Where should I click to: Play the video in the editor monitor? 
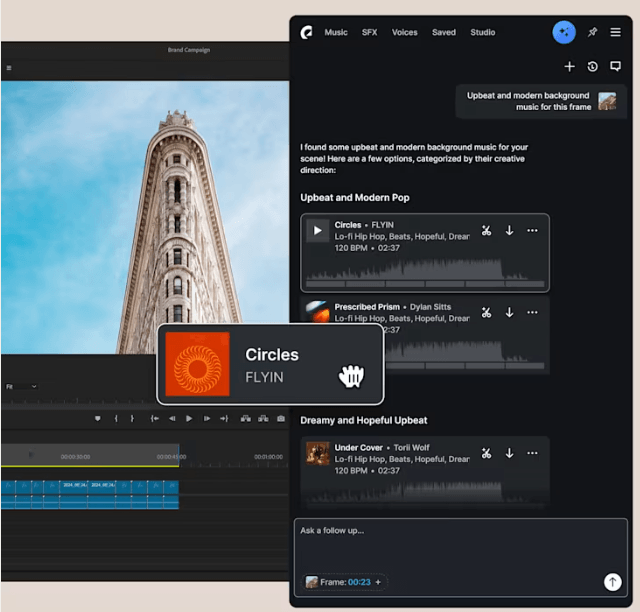189,418
